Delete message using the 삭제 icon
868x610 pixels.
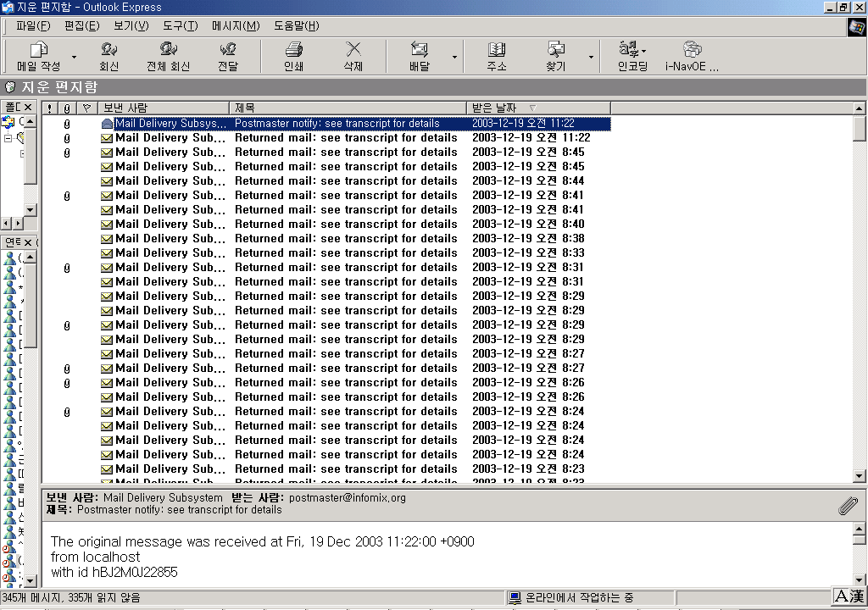click(x=353, y=50)
